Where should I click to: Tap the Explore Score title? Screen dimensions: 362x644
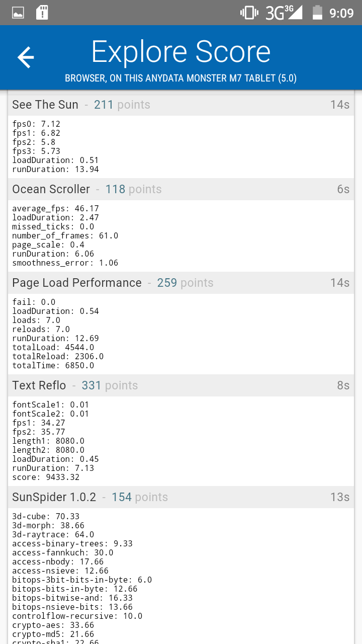pos(181,52)
